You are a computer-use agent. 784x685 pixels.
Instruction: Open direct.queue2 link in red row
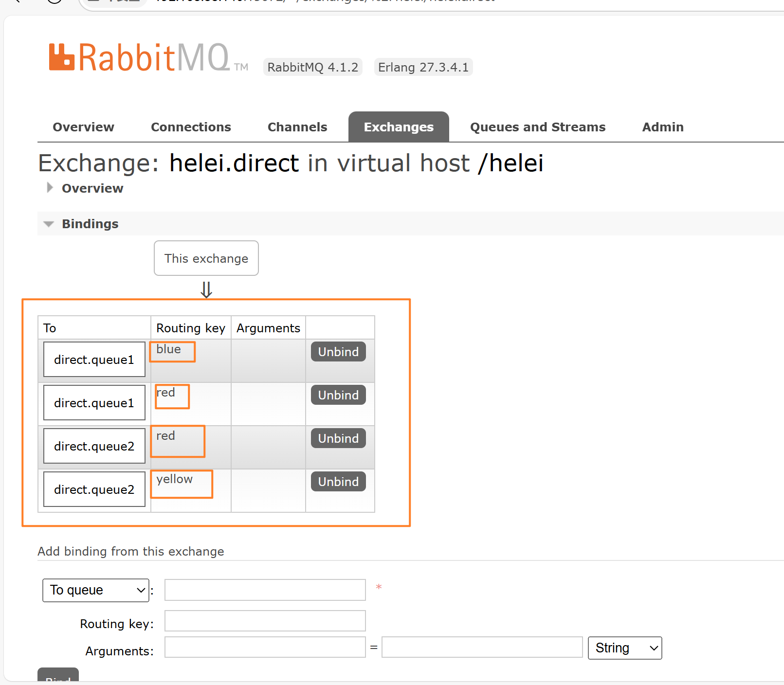[94, 446]
